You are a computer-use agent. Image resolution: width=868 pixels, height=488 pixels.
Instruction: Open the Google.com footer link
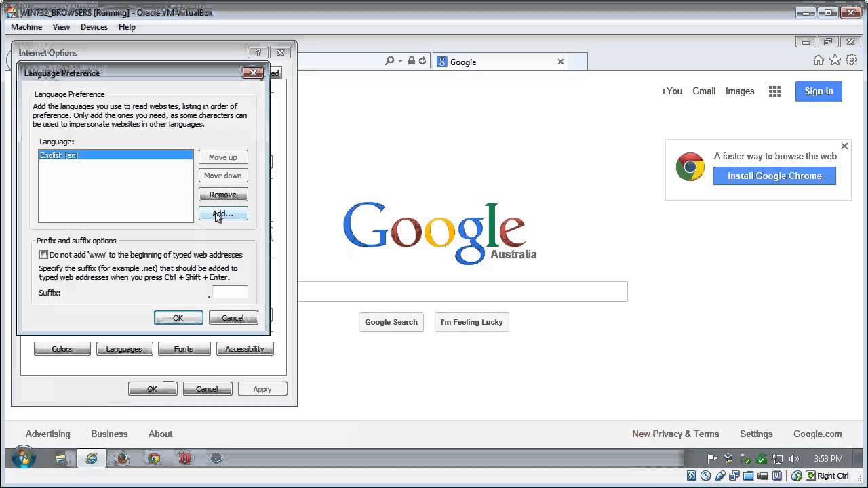coord(818,434)
